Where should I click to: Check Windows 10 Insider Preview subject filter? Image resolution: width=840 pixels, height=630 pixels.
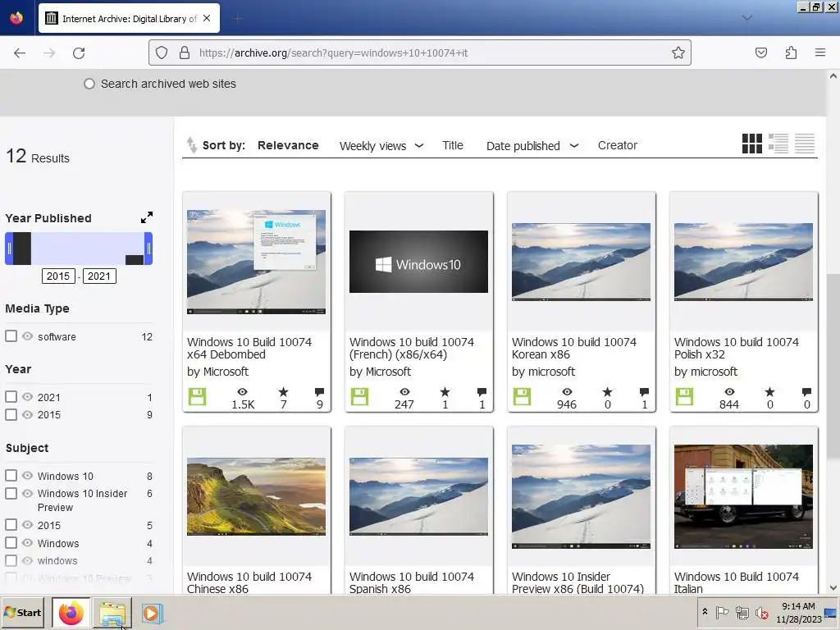click(11, 493)
